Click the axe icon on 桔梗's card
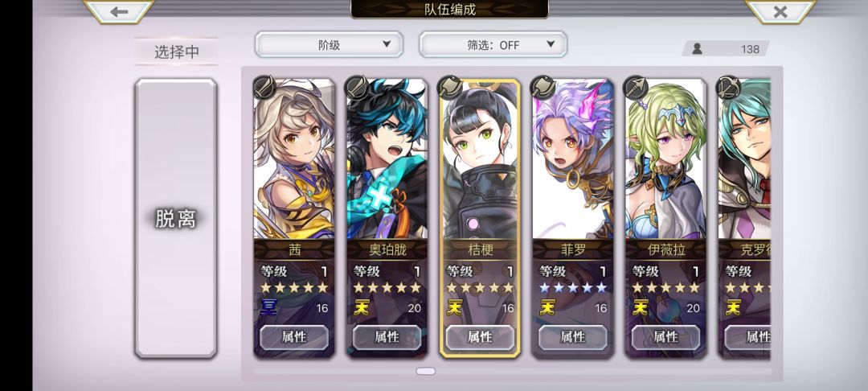Image resolution: width=868 pixels, height=391 pixels. (x=449, y=88)
